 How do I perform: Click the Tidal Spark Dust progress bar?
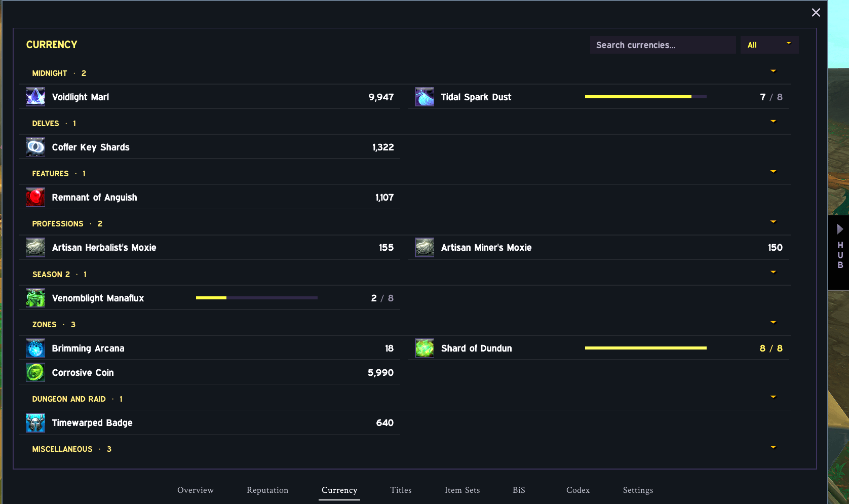[645, 97]
